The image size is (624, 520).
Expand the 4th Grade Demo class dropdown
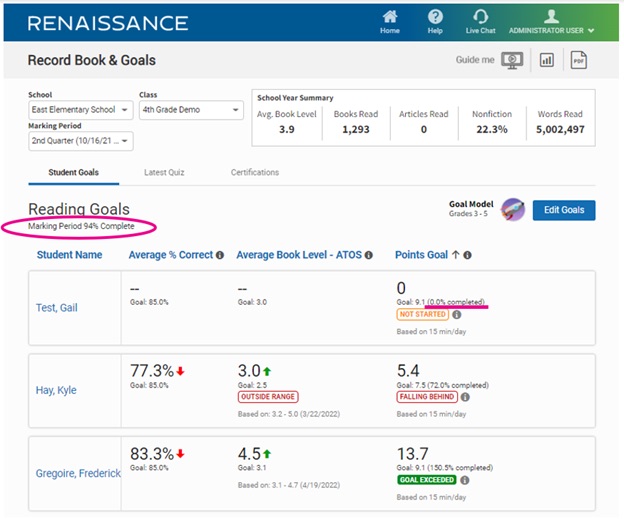coord(191,110)
